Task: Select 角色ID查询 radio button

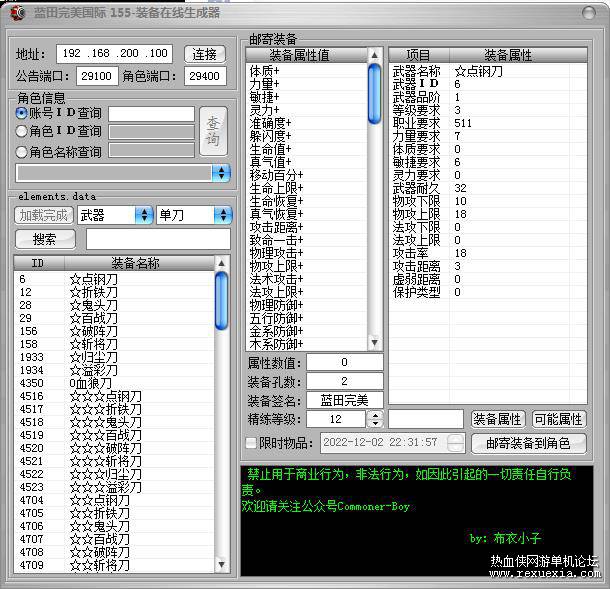Action: pos(22,131)
